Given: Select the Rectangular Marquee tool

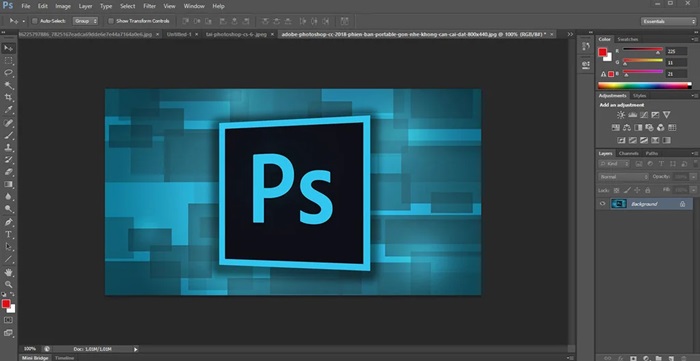Looking at the screenshot, I should click(8, 61).
